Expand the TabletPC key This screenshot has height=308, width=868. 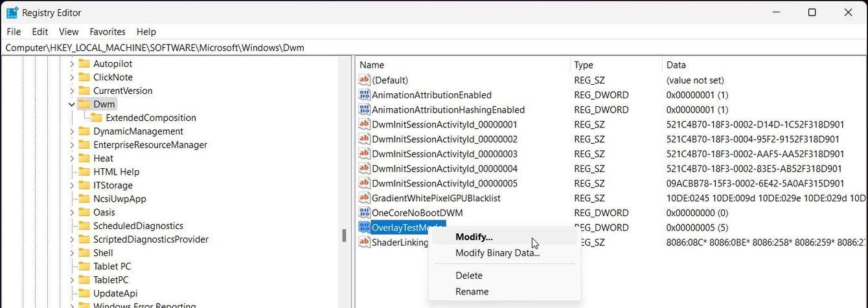click(x=71, y=280)
